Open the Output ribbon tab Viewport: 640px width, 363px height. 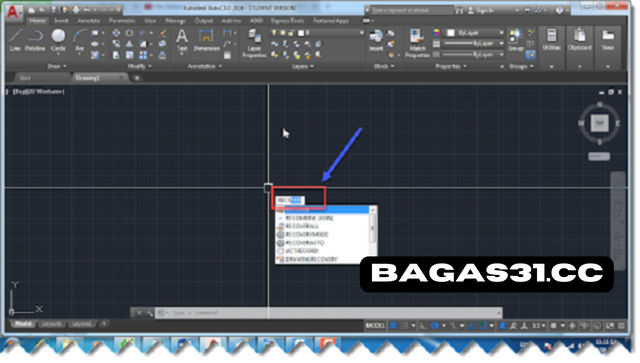pyautogui.click(x=203, y=20)
